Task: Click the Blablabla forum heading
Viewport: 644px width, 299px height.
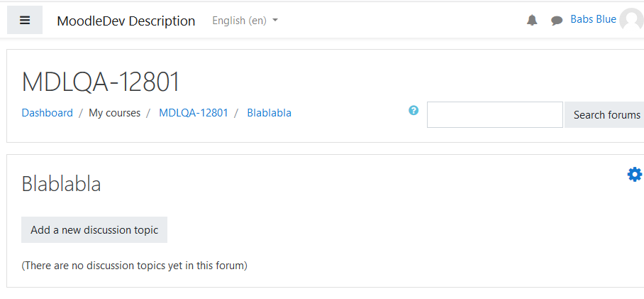Action: tap(61, 184)
